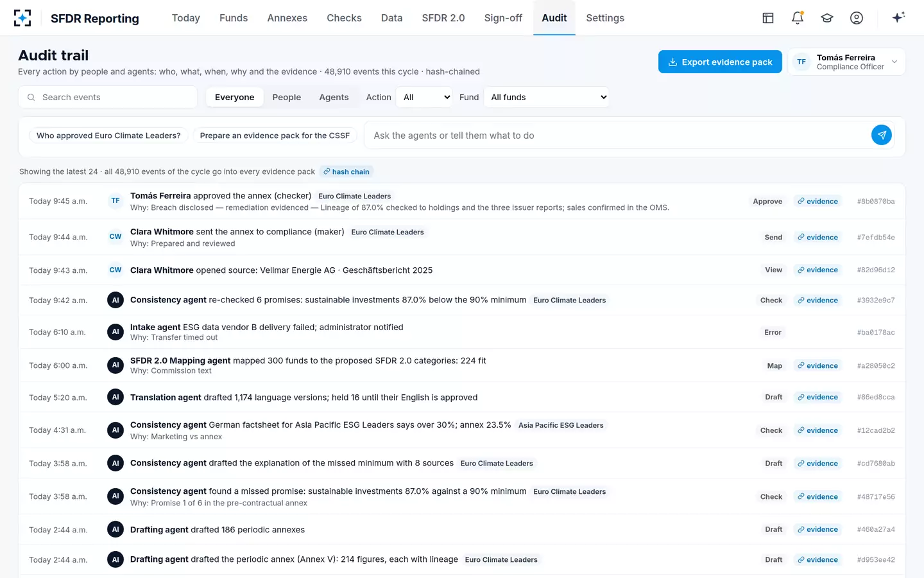Go to the Sign-off tab
Image resolution: width=924 pixels, height=578 pixels.
click(x=504, y=18)
